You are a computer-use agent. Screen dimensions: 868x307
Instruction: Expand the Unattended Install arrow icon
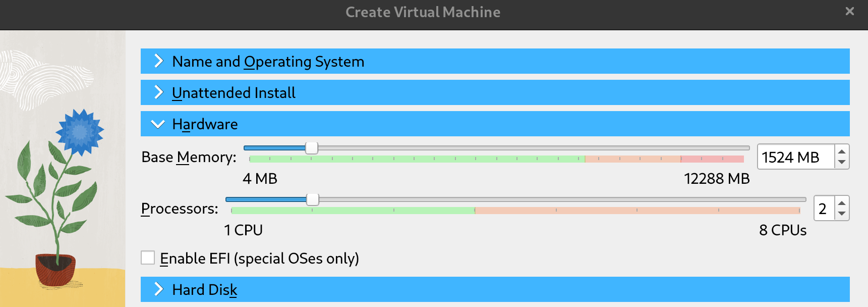coord(158,92)
